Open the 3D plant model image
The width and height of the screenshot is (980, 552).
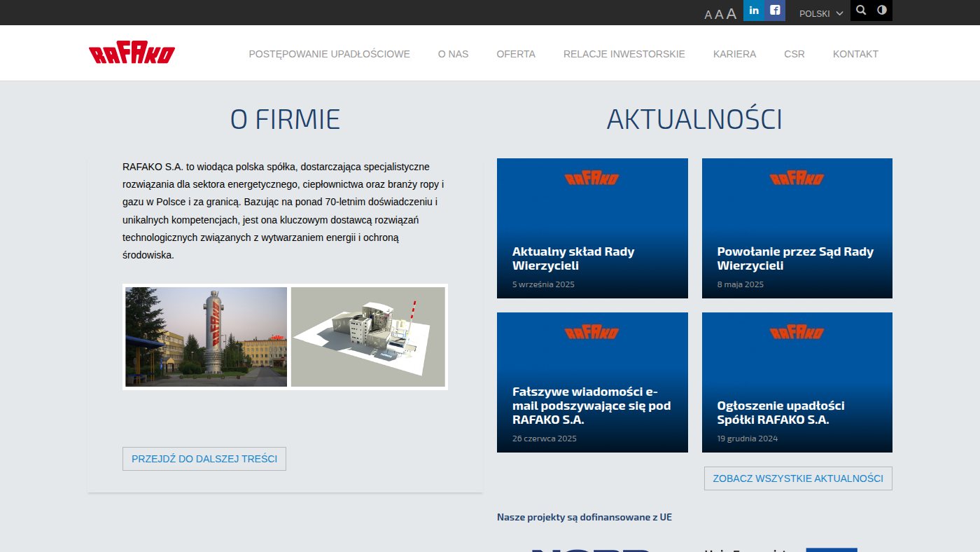368,337
